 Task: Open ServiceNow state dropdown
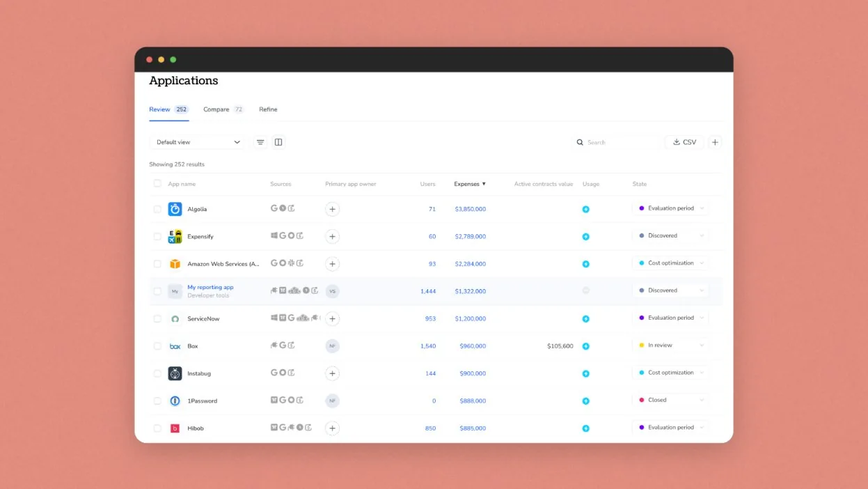pyautogui.click(x=671, y=318)
